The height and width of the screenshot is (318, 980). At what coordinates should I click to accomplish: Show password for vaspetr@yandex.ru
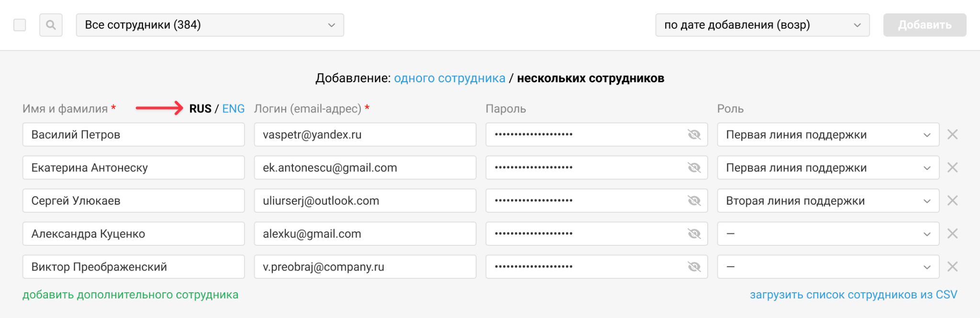click(694, 134)
